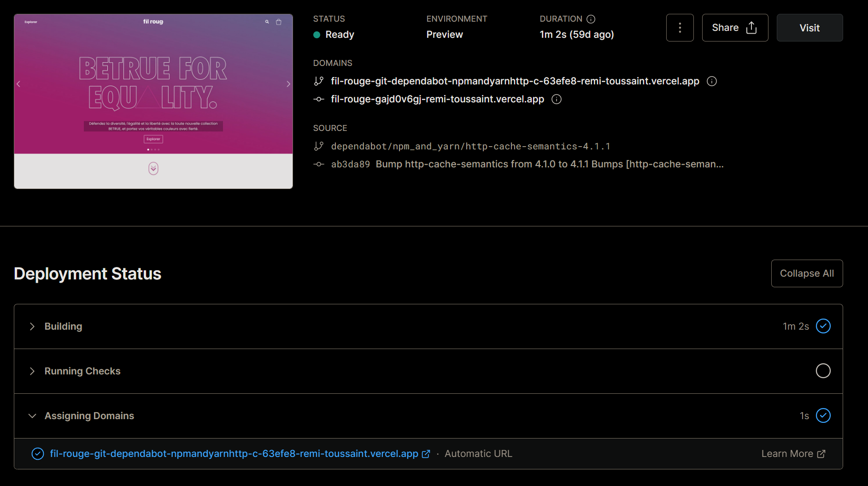This screenshot has height=486, width=868.
Task: Click the Preview environment value
Action: coord(445,35)
